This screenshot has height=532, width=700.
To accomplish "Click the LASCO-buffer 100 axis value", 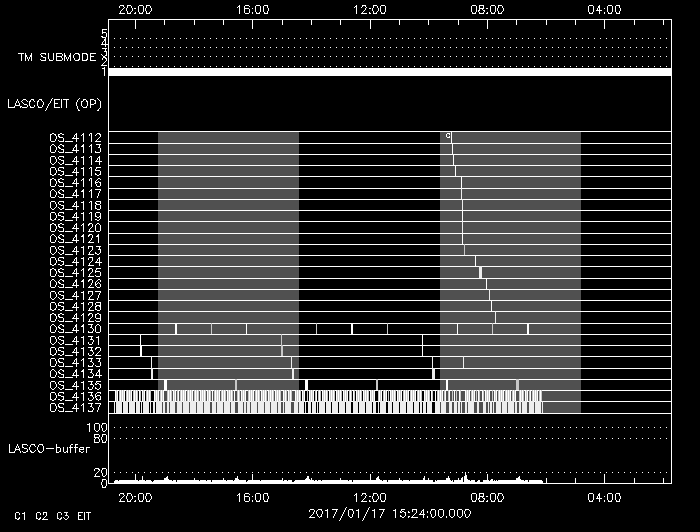I will coord(97,428).
